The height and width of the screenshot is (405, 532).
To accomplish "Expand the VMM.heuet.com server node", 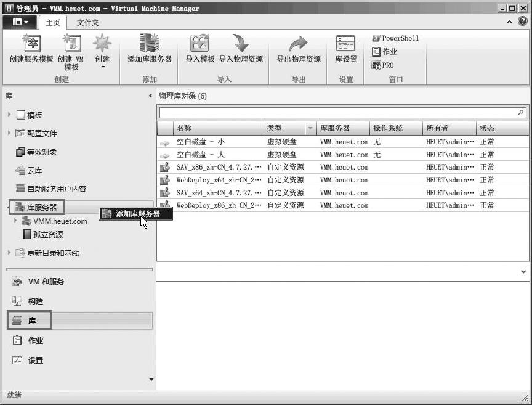I will click(x=15, y=221).
